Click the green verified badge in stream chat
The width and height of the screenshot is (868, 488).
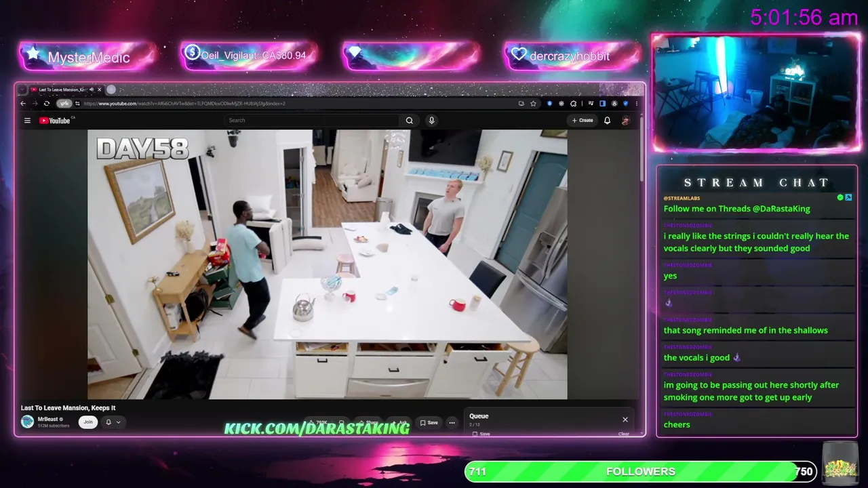pyautogui.click(x=840, y=198)
